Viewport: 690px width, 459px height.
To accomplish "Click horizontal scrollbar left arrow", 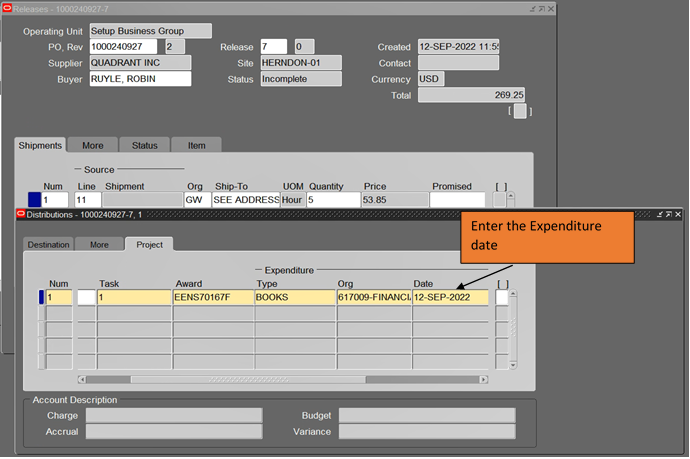I will point(82,379).
